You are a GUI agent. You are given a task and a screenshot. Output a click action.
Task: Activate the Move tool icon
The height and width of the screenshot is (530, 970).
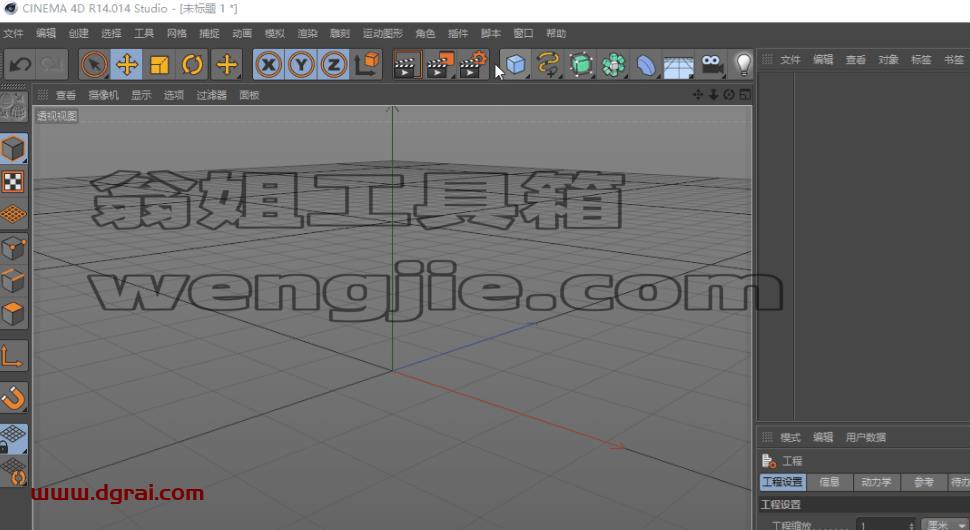tap(127, 64)
